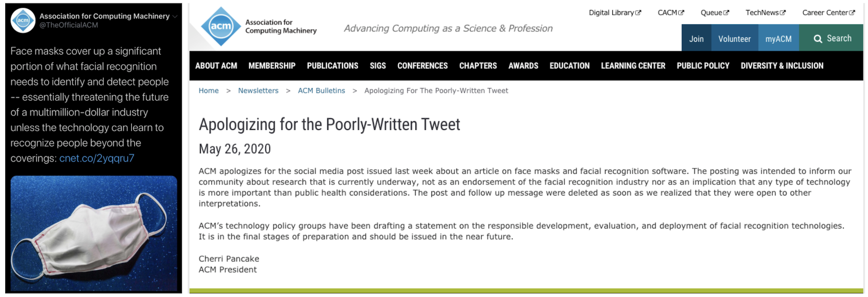Open the Career Center external link
This screenshot has height=297, width=868.
(x=829, y=13)
